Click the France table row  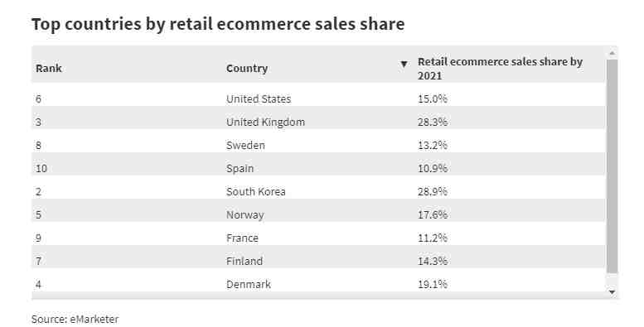click(318, 238)
